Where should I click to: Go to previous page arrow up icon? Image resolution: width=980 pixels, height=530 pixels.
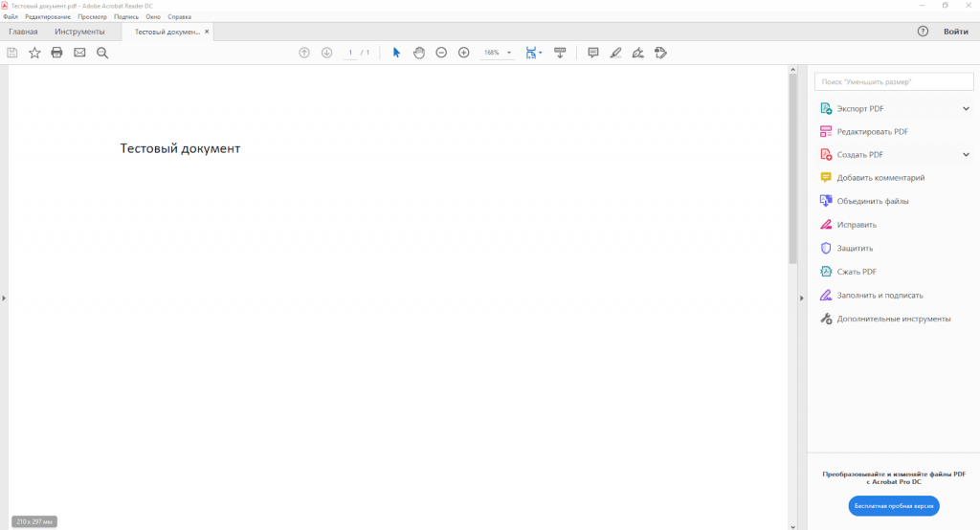304,53
